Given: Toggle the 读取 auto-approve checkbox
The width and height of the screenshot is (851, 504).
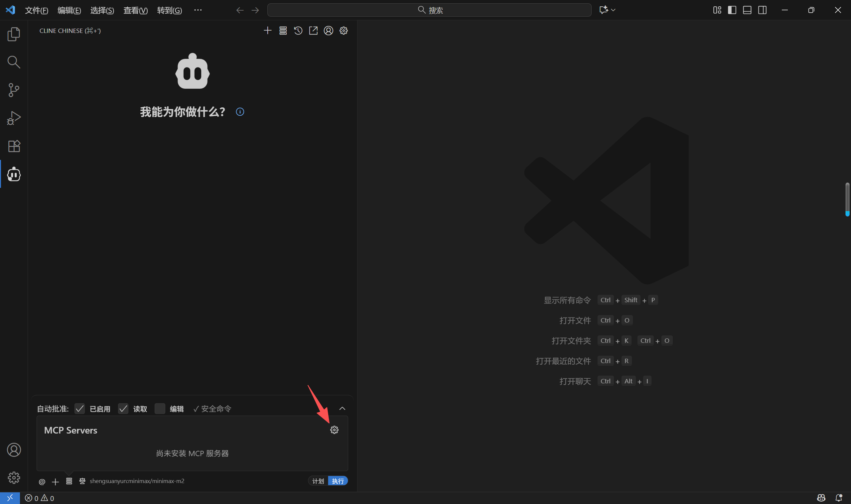Looking at the screenshot, I should pyautogui.click(x=123, y=409).
